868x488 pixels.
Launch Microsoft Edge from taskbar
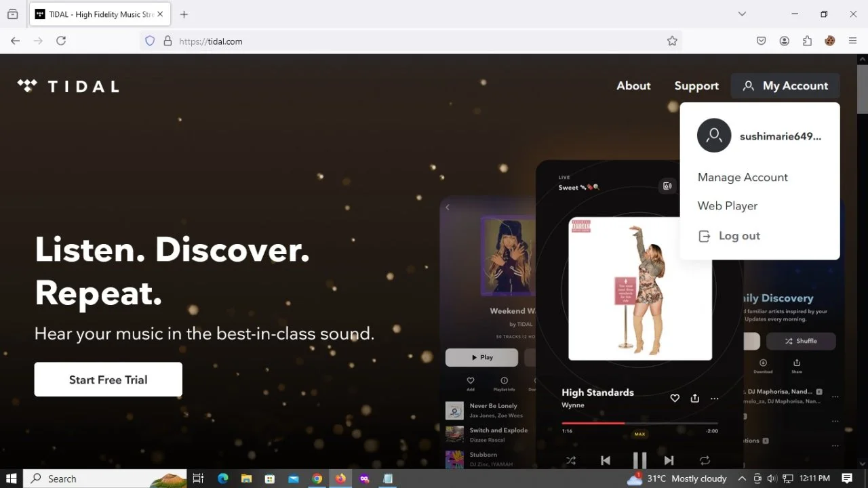pyautogui.click(x=223, y=478)
